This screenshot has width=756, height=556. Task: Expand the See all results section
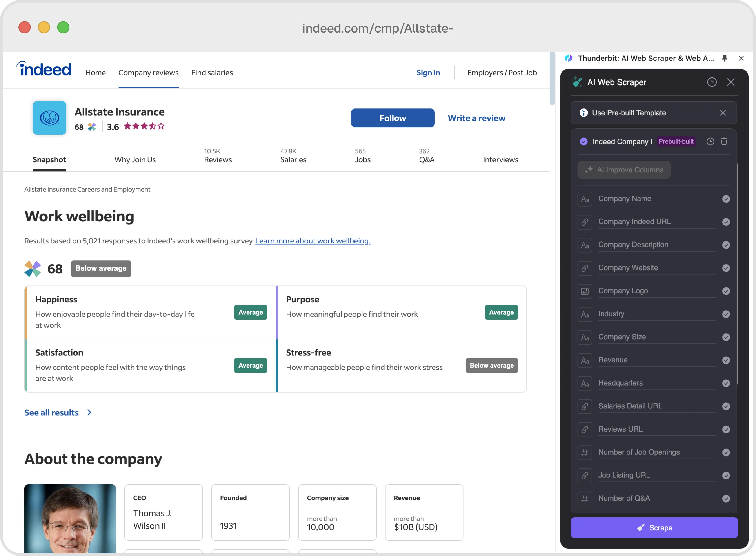57,412
